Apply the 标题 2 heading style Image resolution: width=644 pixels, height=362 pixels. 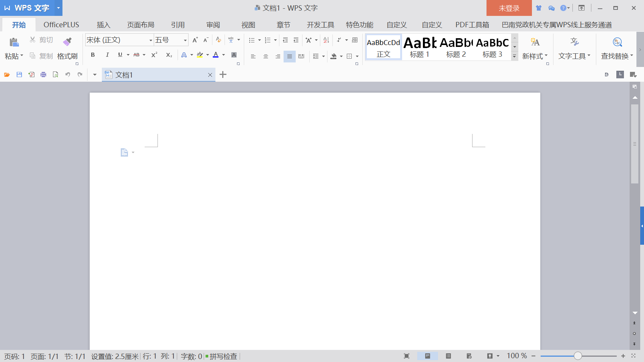[x=456, y=47]
